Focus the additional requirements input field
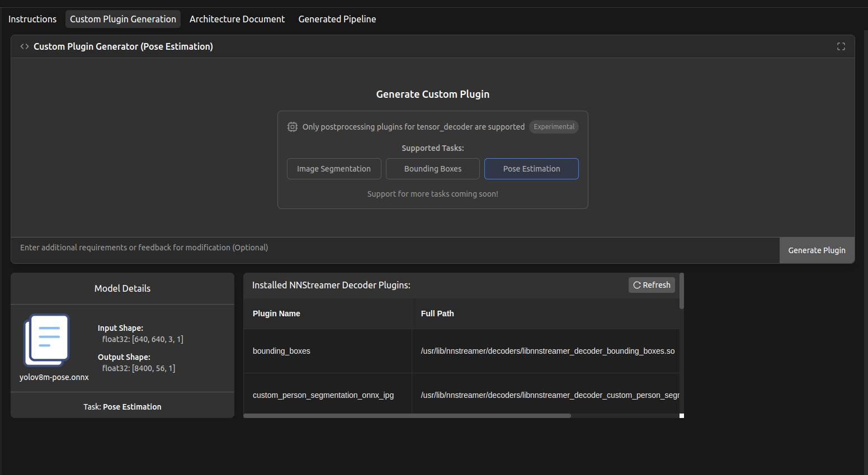 tap(395, 248)
